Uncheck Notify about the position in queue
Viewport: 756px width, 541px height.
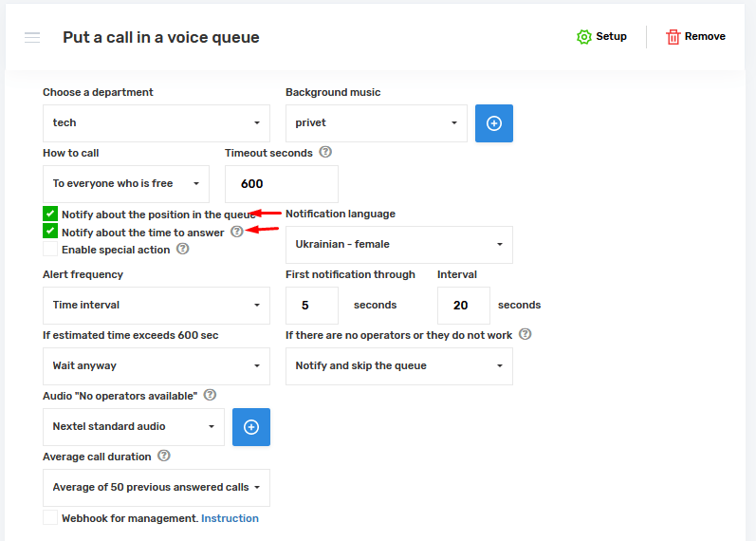[50, 214]
